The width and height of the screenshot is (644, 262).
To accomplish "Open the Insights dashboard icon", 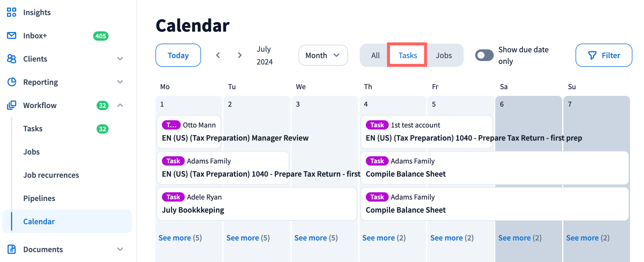I will pyautogui.click(x=12, y=12).
